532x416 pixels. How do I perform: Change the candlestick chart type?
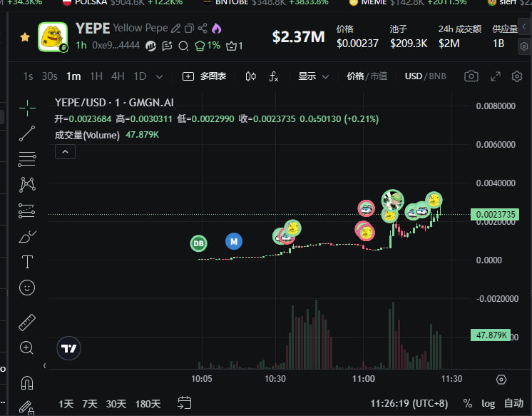click(251, 76)
